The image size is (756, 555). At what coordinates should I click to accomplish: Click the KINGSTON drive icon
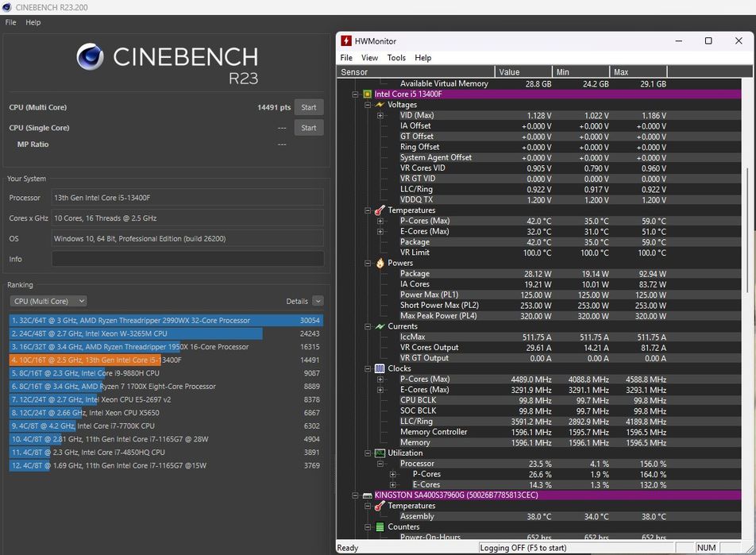click(367, 495)
